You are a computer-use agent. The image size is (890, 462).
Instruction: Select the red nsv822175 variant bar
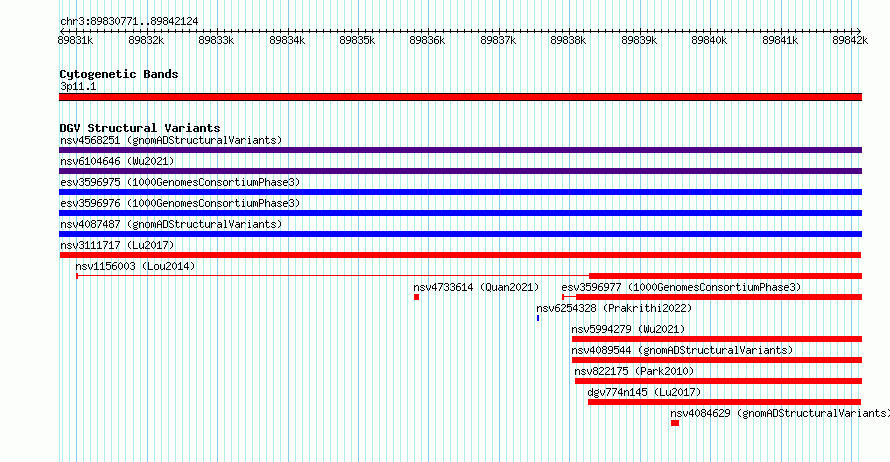tap(719, 381)
